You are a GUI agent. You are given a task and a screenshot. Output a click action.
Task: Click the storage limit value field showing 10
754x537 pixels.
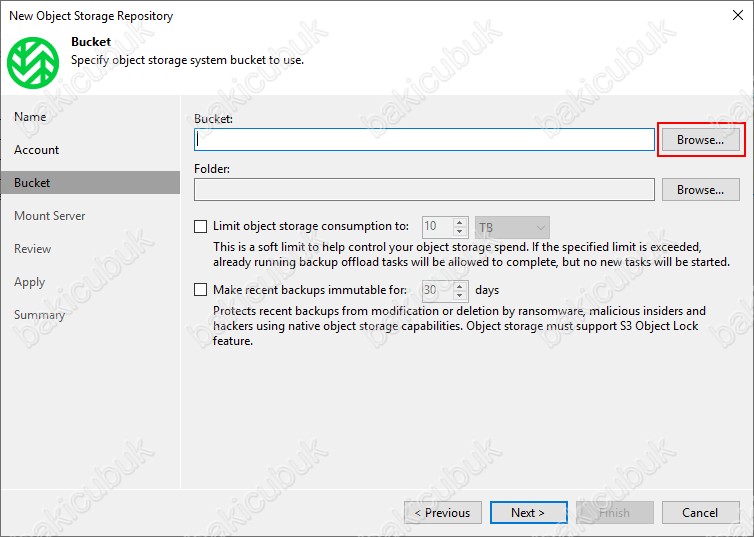coord(437,227)
